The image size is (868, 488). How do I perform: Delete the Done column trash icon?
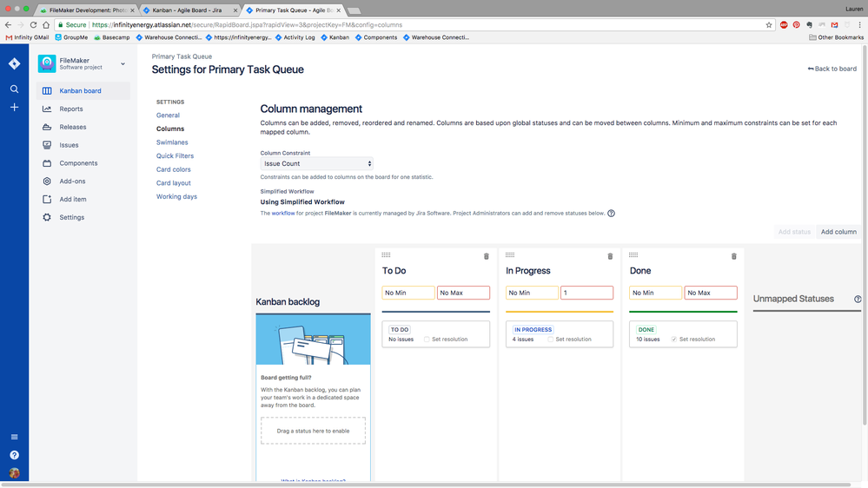click(x=734, y=256)
